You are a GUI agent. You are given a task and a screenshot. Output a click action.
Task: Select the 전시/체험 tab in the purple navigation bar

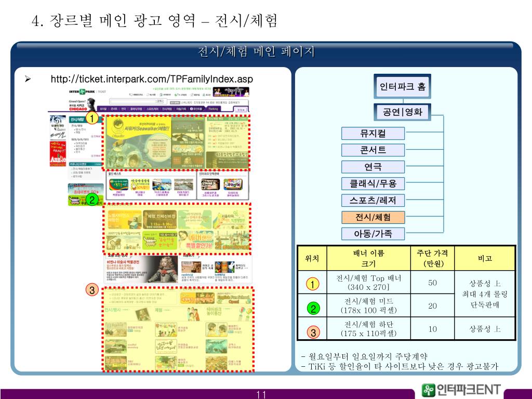(167, 109)
